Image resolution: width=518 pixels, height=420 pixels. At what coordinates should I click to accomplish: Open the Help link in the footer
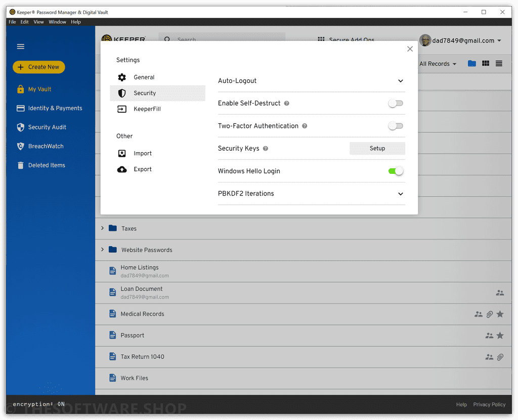click(x=461, y=404)
